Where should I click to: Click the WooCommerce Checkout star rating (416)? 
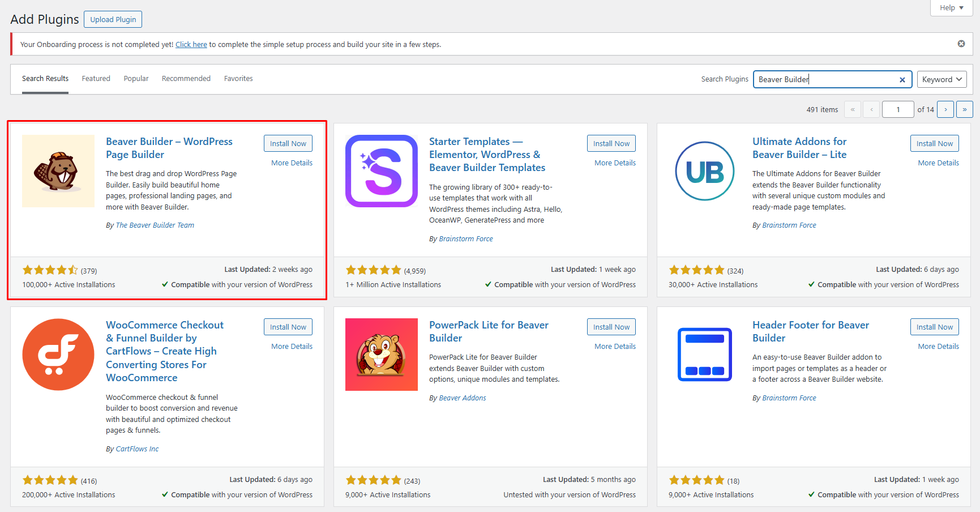pyautogui.click(x=59, y=480)
